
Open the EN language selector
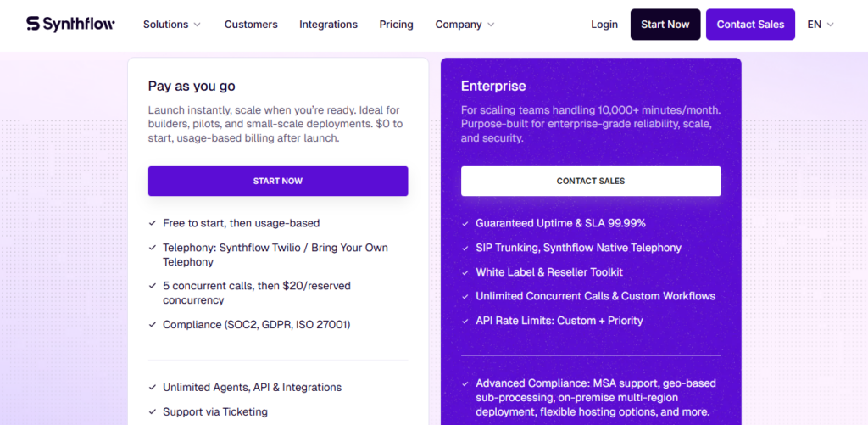click(821, 25)
